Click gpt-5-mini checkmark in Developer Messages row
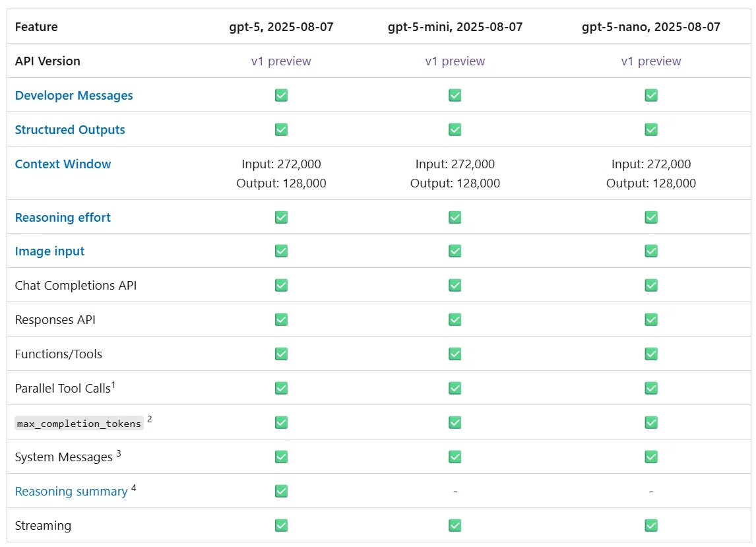The height and width of the screenshot is (547, 756). click(x=455, y=96)
